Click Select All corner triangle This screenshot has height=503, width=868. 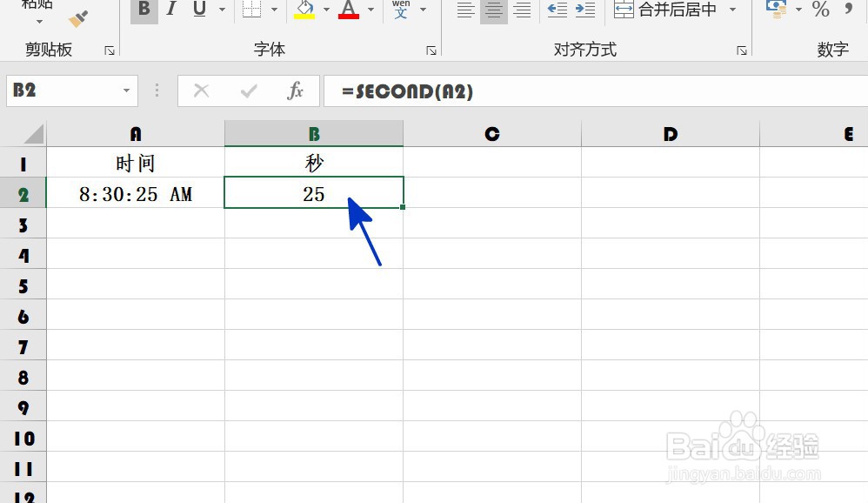pyautogui.click(x=33, y=133)
